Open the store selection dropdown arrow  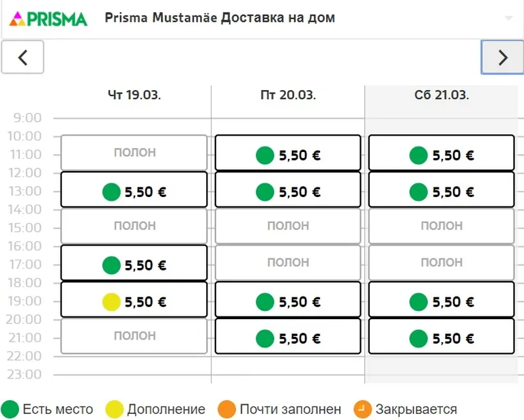click(x=508, y=18)
